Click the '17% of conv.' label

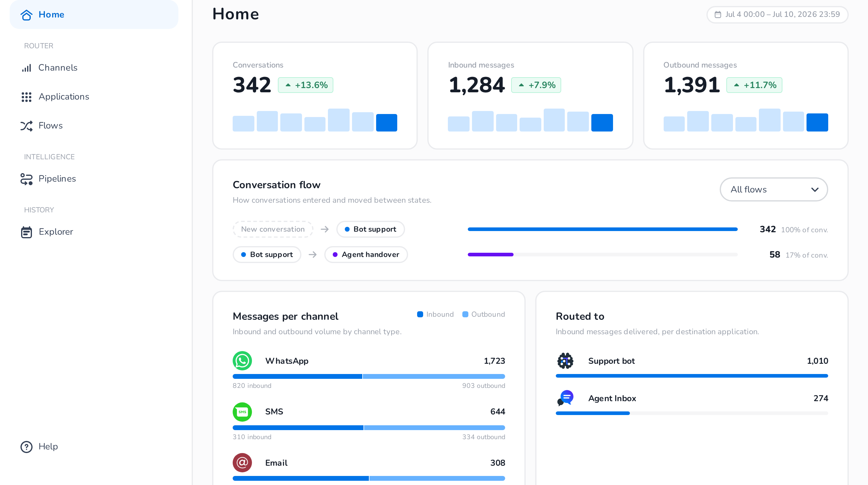point(806,255)
